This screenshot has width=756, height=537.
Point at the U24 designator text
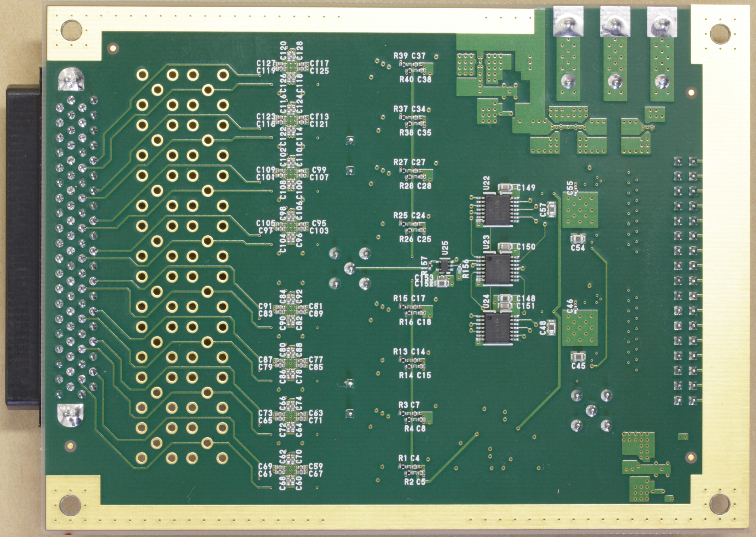(486, 302)
